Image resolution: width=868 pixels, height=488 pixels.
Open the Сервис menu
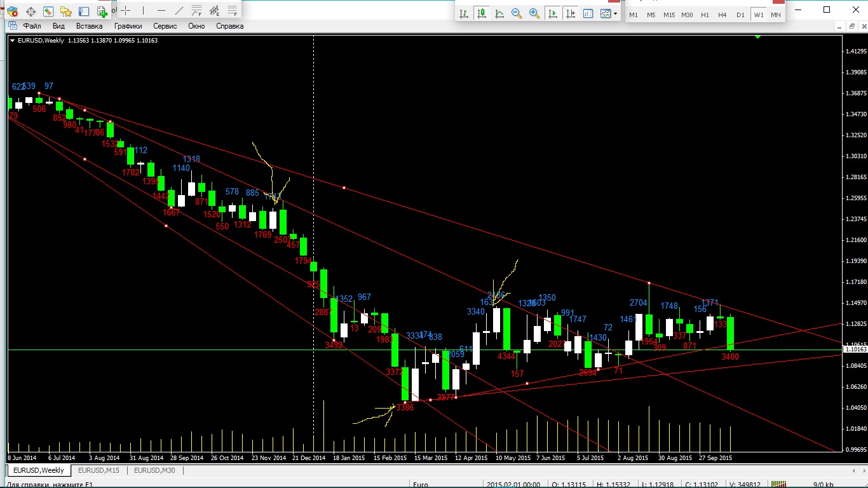[x=165, y=26]
